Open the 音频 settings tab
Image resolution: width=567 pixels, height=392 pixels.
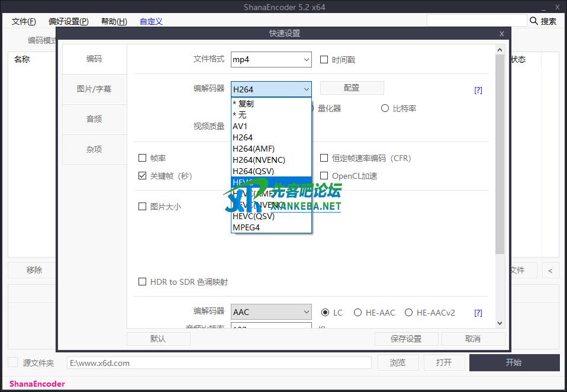(94, 119)
